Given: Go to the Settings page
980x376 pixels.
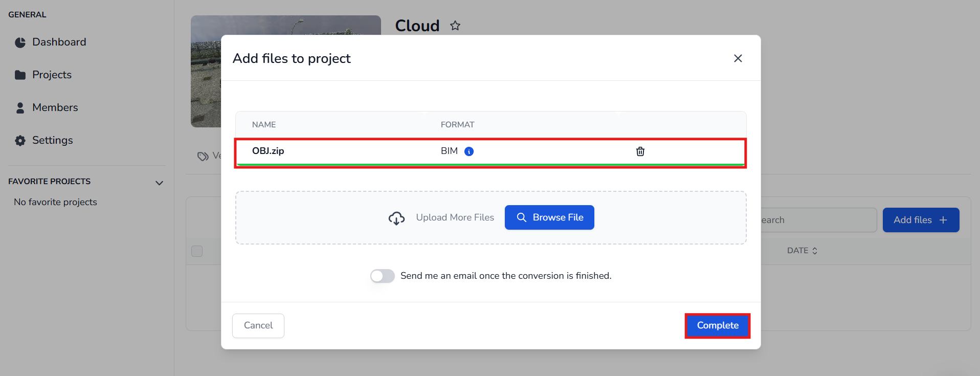Looking at the screenshot, I should pyautogui.click(x=52, y=140).
